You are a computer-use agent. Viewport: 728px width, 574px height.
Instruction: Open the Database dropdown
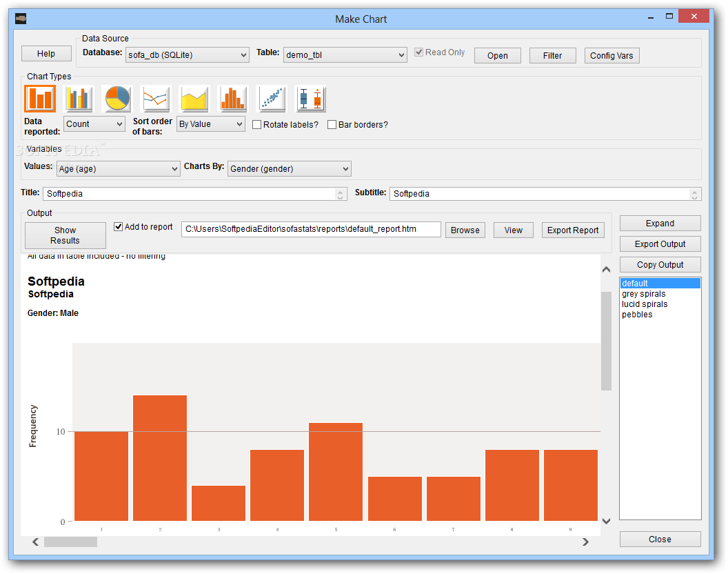click(188, 55)
